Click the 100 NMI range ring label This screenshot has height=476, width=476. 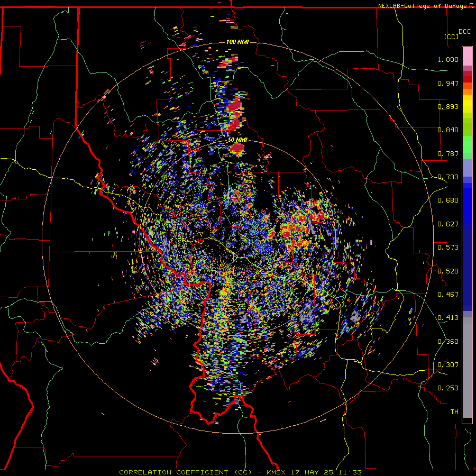pyautogui.click(x=237, y=42)
